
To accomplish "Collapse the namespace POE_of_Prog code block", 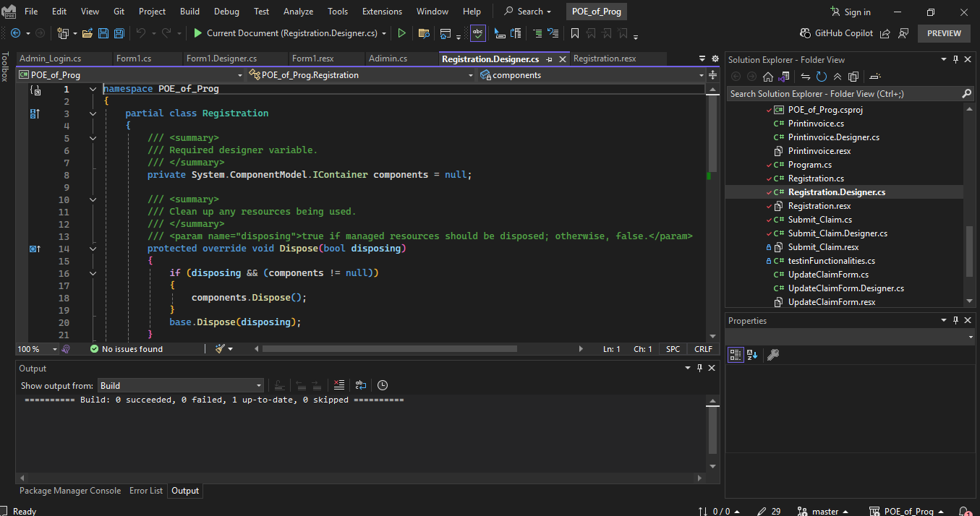I will point(93,89).
